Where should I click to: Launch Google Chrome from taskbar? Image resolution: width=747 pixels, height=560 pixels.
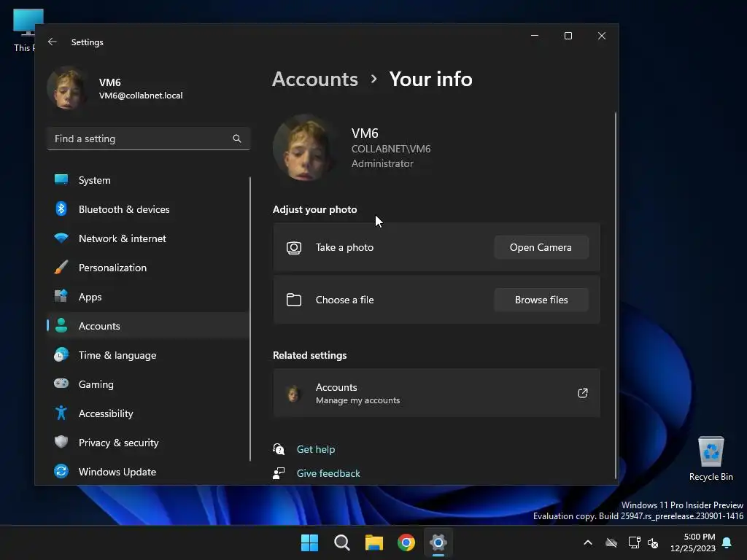(406, 542)
